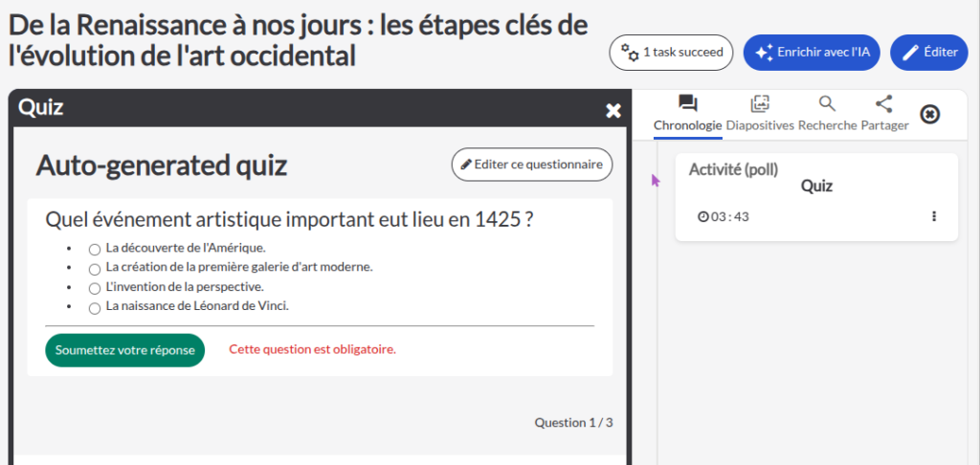Close the Quiz panel with X
980x465 pixels.
(x=613, y=111)
